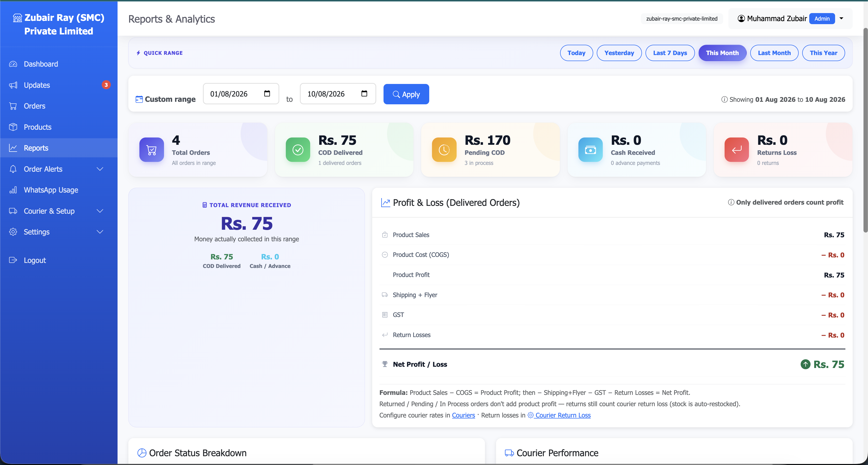Navigate to Products in the sidebar

pos(59,127)
